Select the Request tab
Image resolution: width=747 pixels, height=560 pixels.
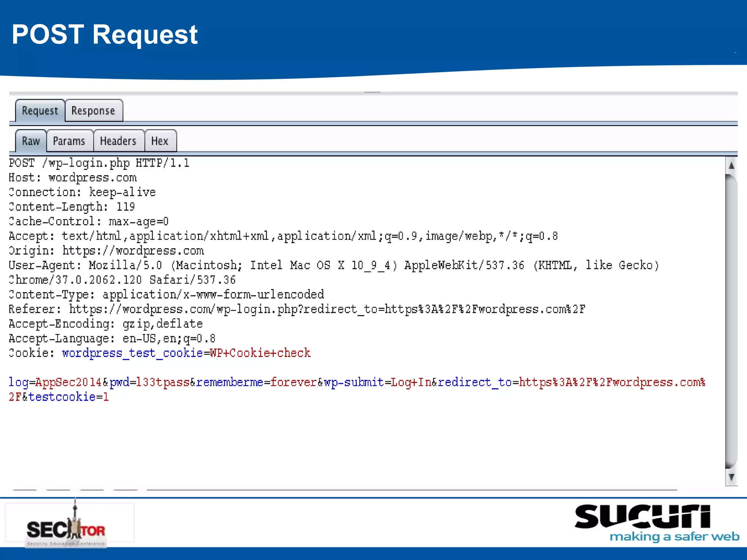pyautogui.click(x=40, y=111)
